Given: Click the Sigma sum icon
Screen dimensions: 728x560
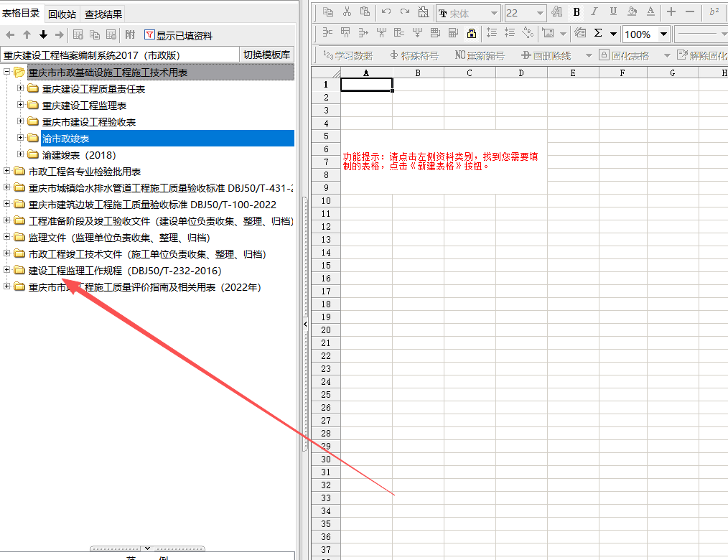Looking at the screenshot, I should [599, 33].
